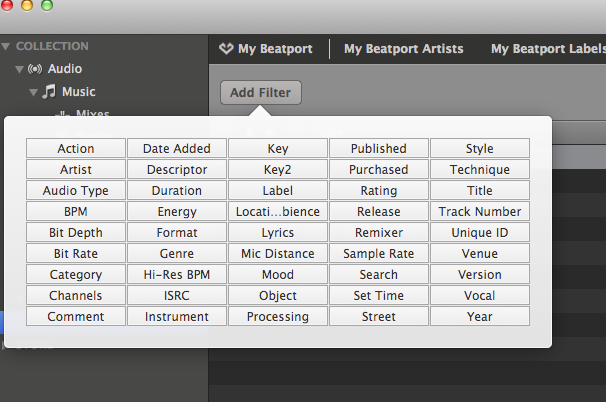Add the Artist filter

pos(76,170)
